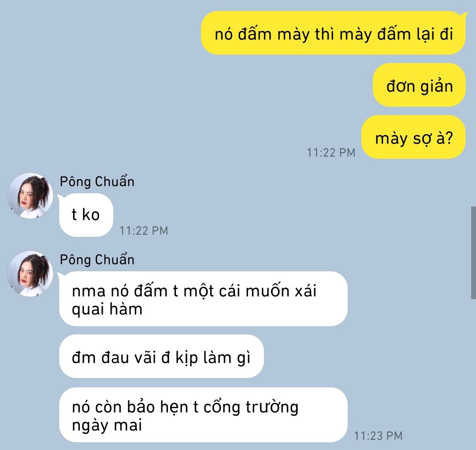
Task: Click the chat scrollbar thumb
Action: 473,252
